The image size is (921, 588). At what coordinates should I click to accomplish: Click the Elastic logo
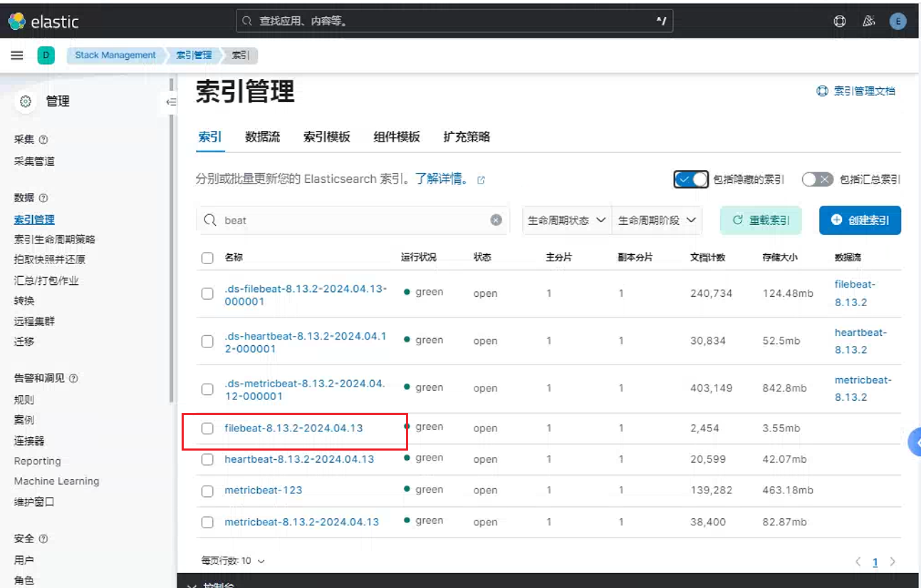(43, 21)
